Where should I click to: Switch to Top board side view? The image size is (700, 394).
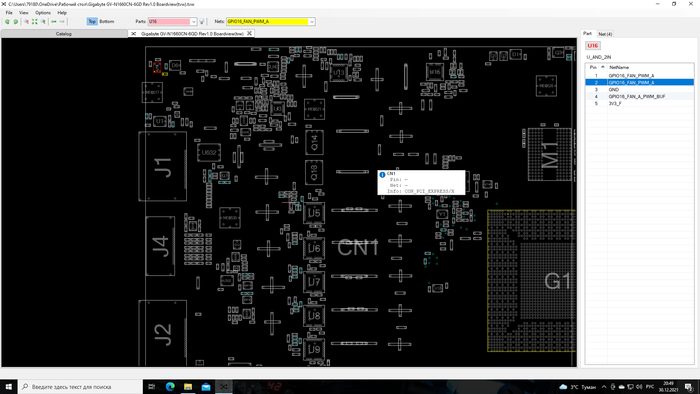coord(92,21)
